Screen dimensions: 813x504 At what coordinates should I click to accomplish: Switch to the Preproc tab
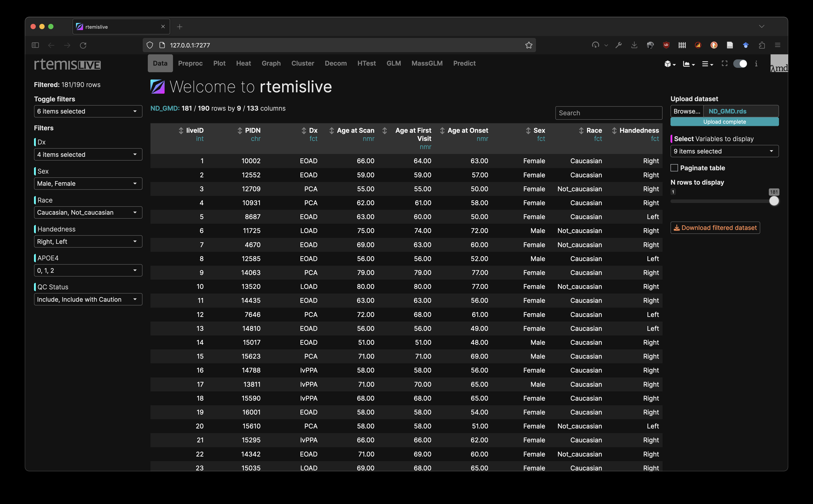point(190,63)
